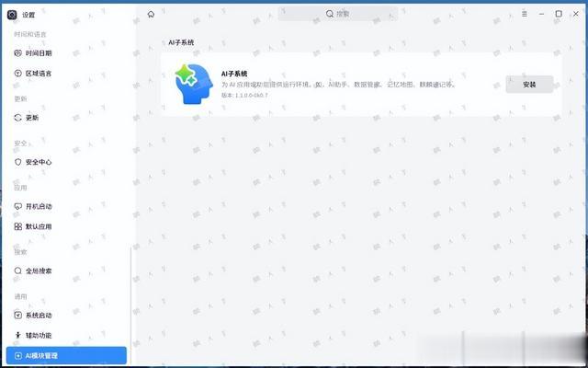Click the home icon in the top bar

(x=151, y=15)
